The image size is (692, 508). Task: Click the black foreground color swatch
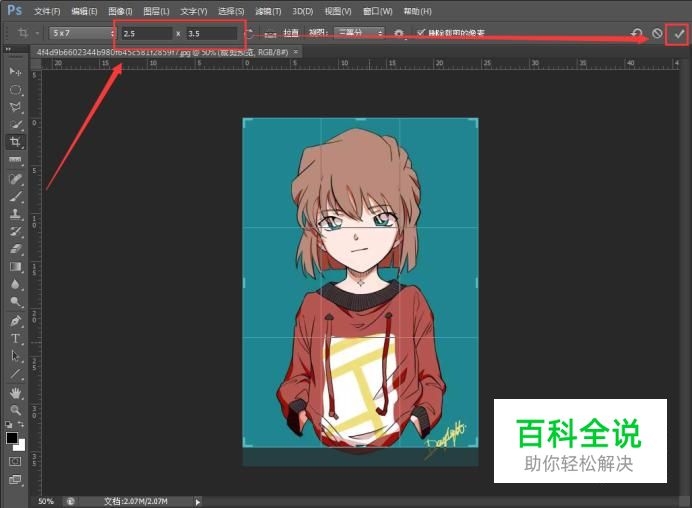(x=12, y=437)
